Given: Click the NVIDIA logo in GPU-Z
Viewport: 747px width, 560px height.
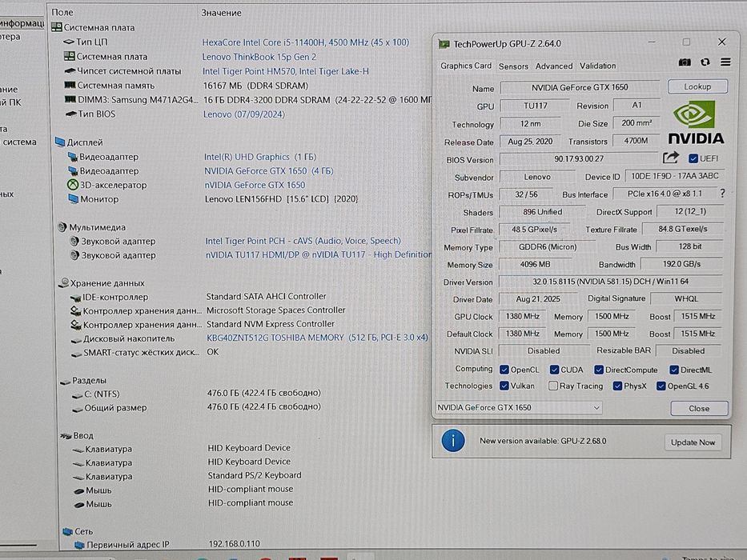Looking at the screenshot, I should coord(696,122).
